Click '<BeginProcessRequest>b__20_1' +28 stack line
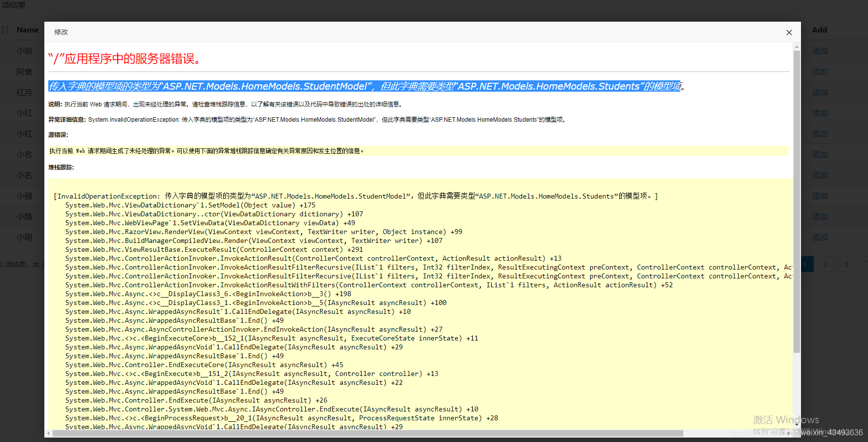This screenshot has height=442, width=868. coord(281,418)
